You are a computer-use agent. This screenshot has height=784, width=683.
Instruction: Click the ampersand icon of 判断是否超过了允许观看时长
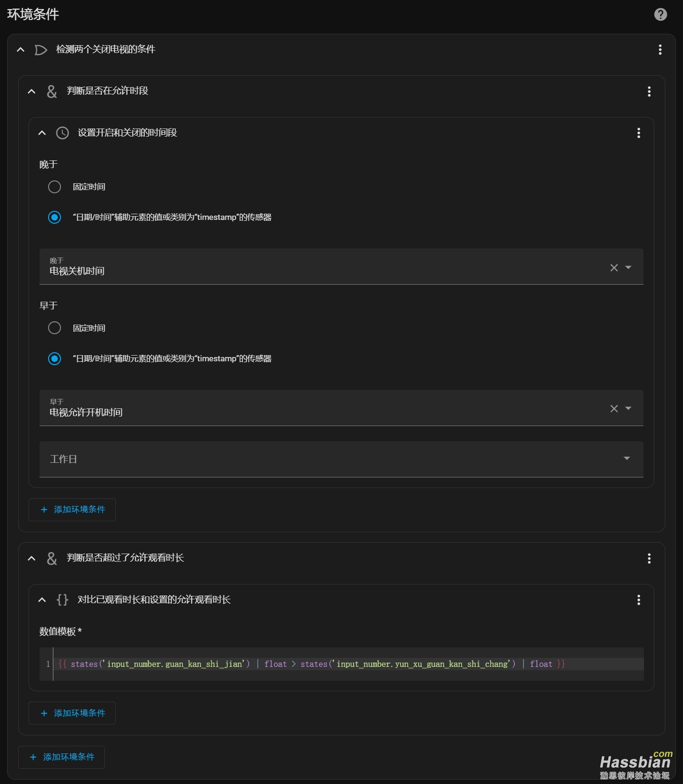tap(52, 558)
